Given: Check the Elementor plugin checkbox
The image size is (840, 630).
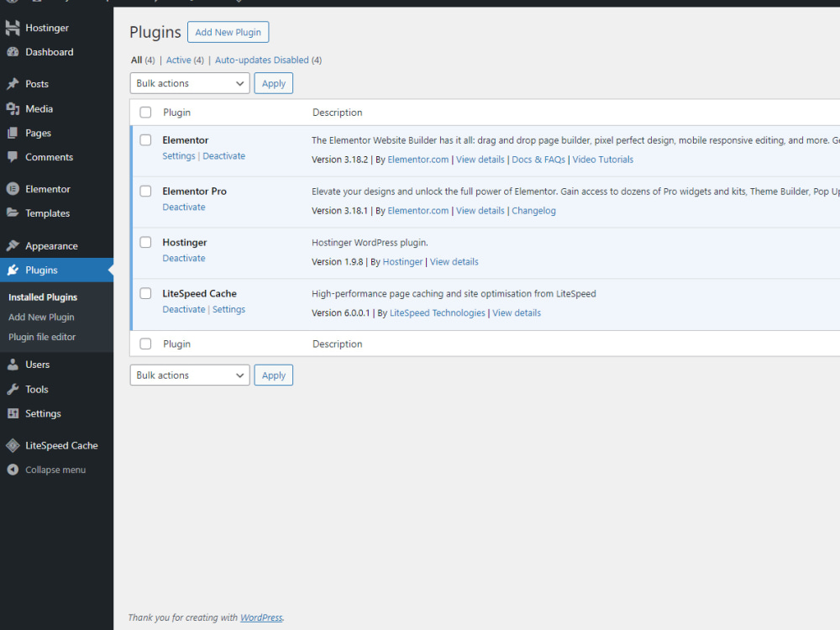Looking at the screenshot, I should click(144, 139).
